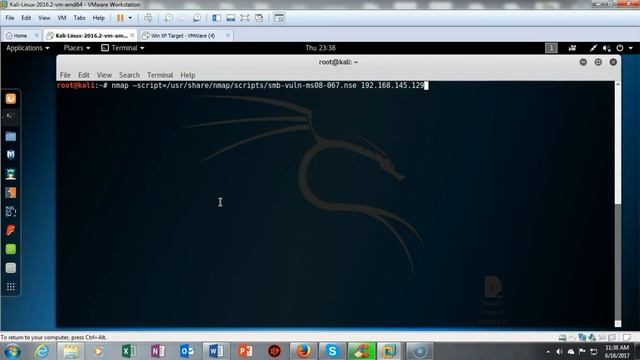Image resolution: width=640 pixels, height=360 pixels.
Task: Show all applications grid in dock
Action: tap(11, 287)
